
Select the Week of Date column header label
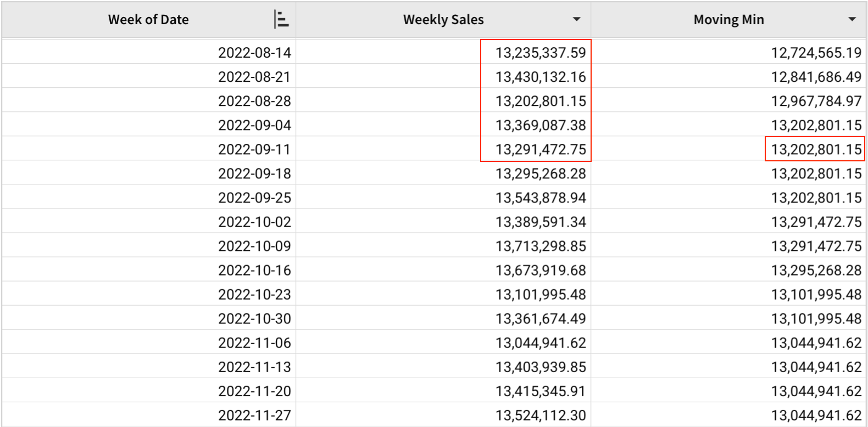(x=148, y=20)
